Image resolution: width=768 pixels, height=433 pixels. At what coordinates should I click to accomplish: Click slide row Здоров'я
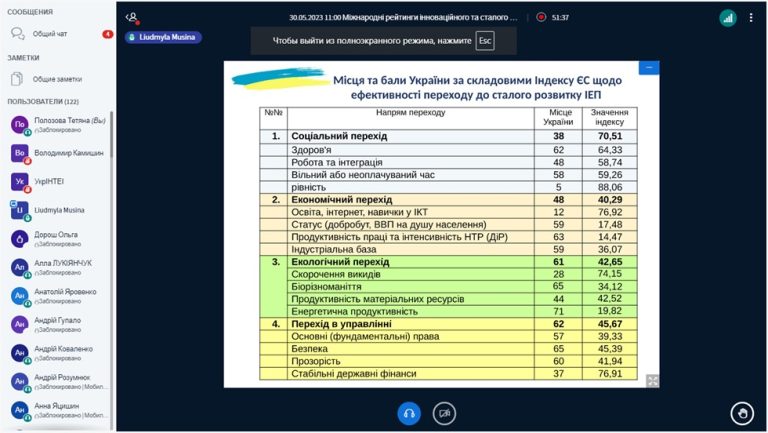(x=448, y=150)
